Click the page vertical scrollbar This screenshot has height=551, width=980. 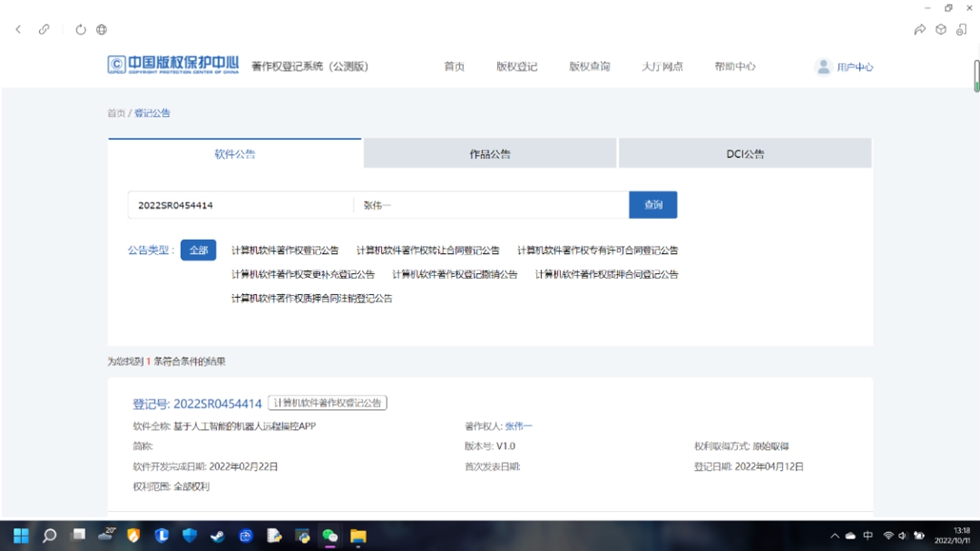click(x=976, y=75)
